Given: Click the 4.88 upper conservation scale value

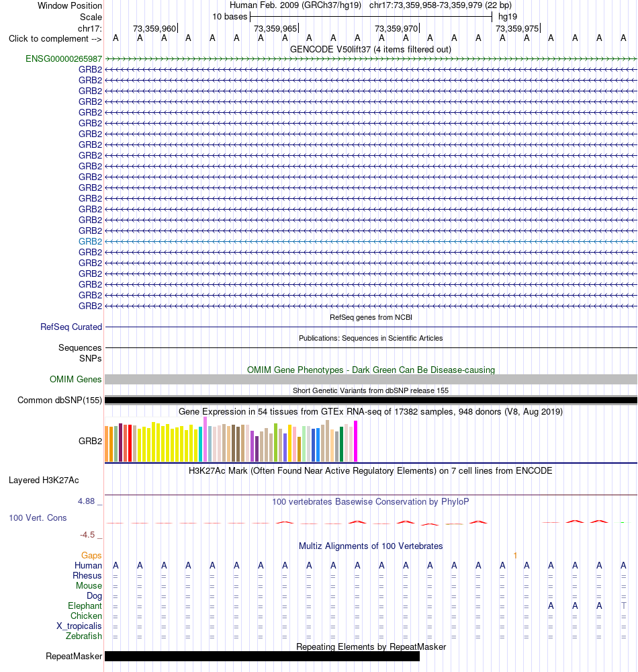Looking at the screenshot, I should coord(86,501).
